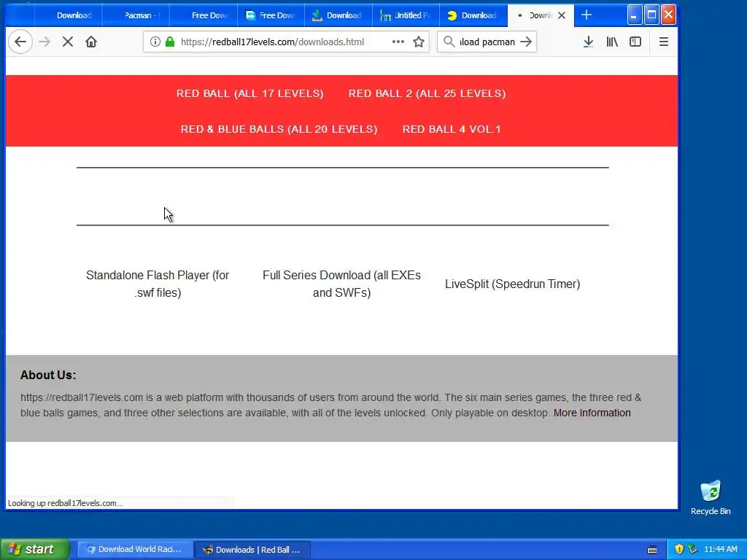Download the Standalone Flash Player

click(x=158, y=284)
